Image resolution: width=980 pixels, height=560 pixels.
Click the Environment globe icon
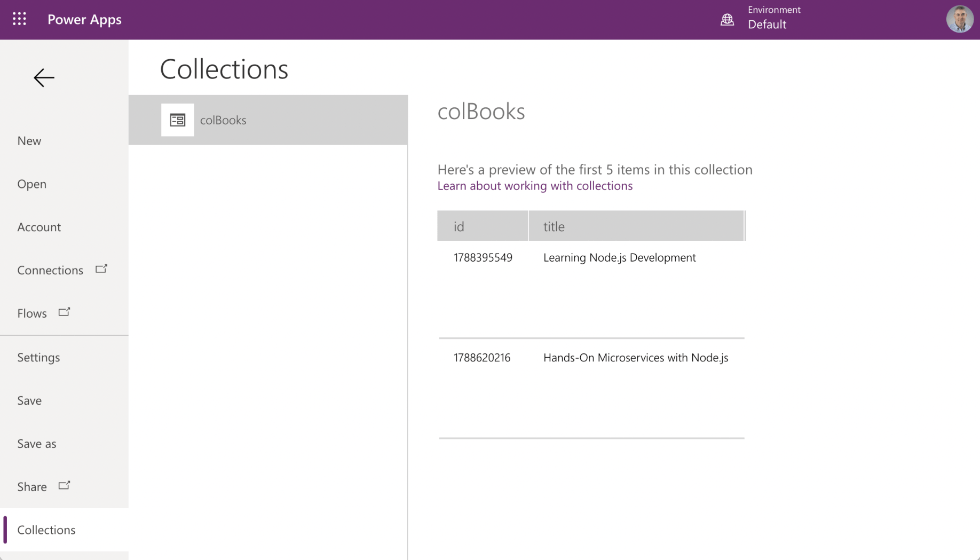[727, 20]
